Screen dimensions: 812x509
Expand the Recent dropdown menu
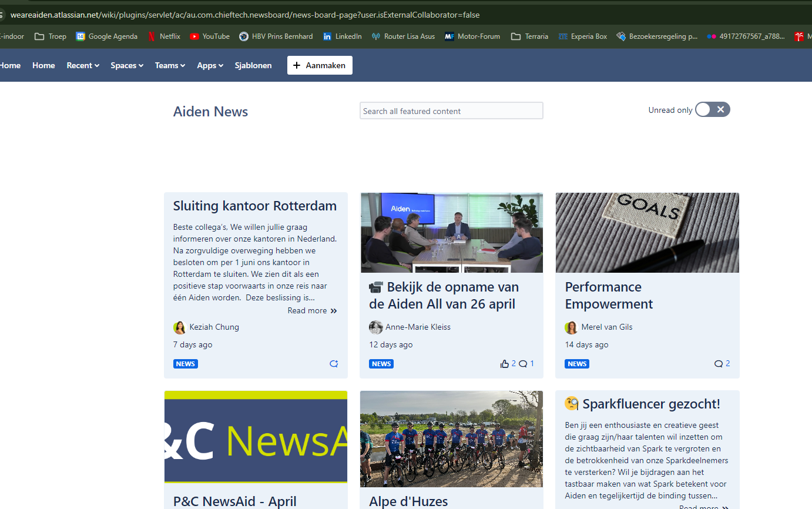[83, 65]
